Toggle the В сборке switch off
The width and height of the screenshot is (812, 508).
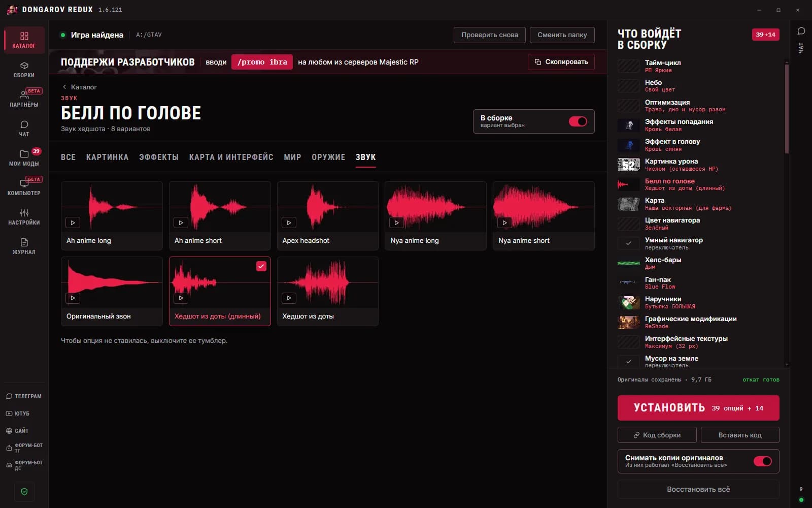578,121
